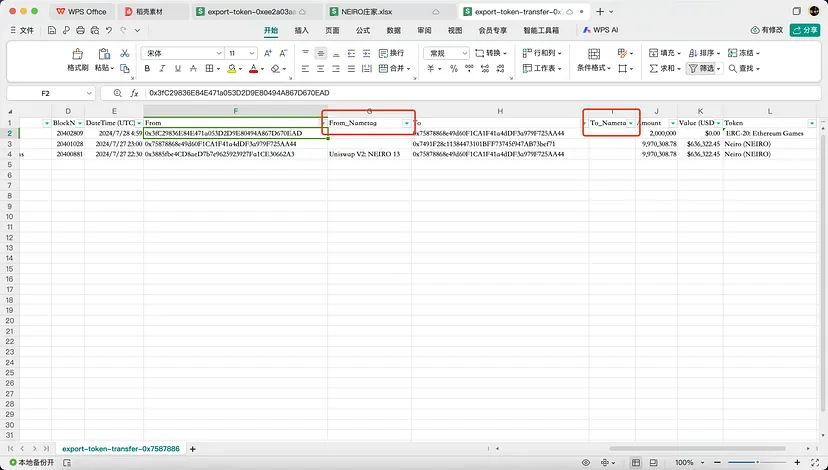This screenshot has width=828, height=470.
Task: Click the Format Painter (格式刷) icon
Action: (x=77, y=54)
